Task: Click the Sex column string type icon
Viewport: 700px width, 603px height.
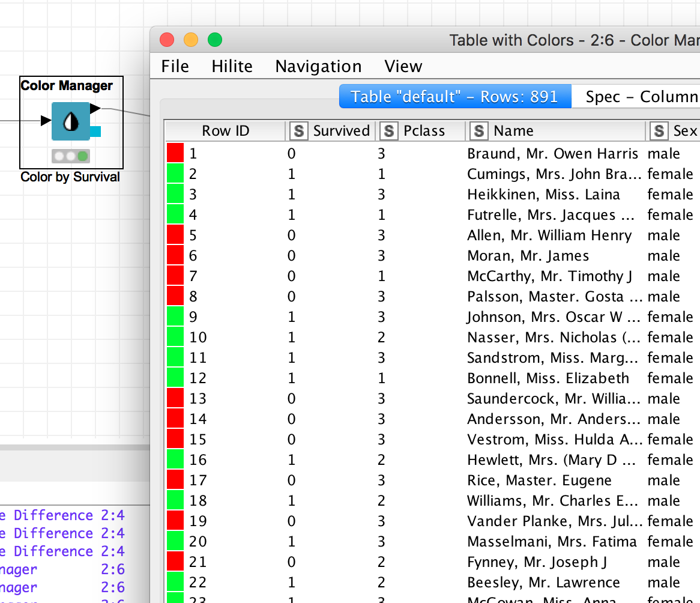Action: [x=659, y=131]
